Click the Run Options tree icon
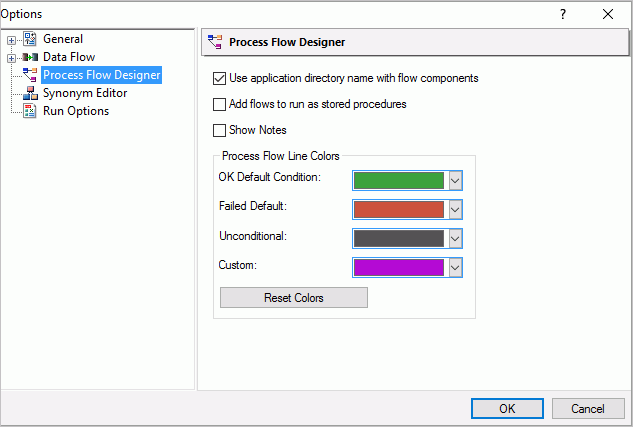Viewport: 633px width, 427px height. coord(29,111)
